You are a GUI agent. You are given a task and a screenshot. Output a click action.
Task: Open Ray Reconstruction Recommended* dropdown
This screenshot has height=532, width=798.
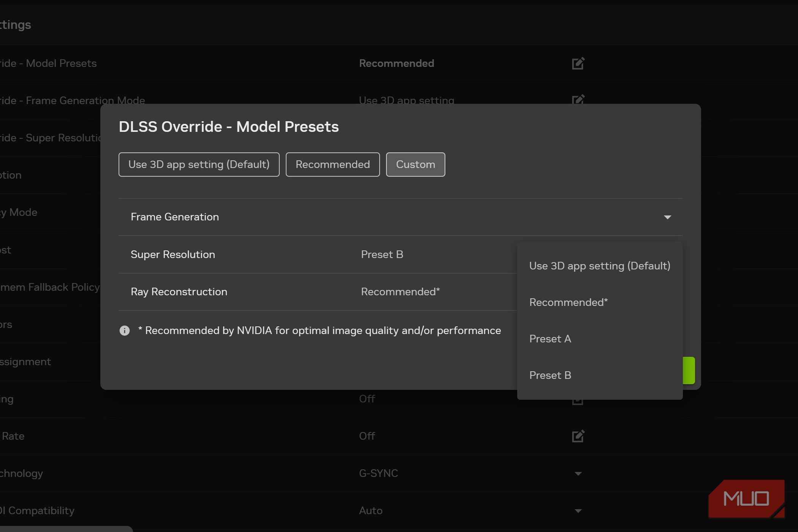pos(400,291)
